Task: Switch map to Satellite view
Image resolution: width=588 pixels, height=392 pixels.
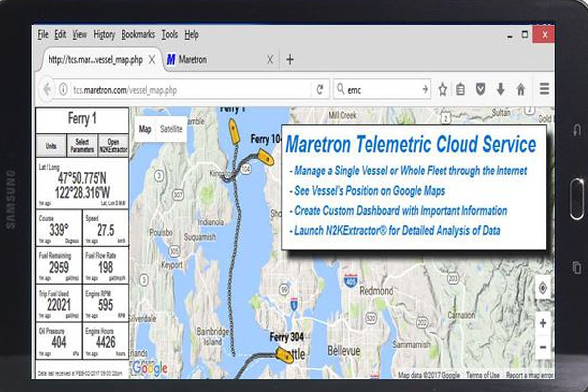Action: tap(171, 129)
